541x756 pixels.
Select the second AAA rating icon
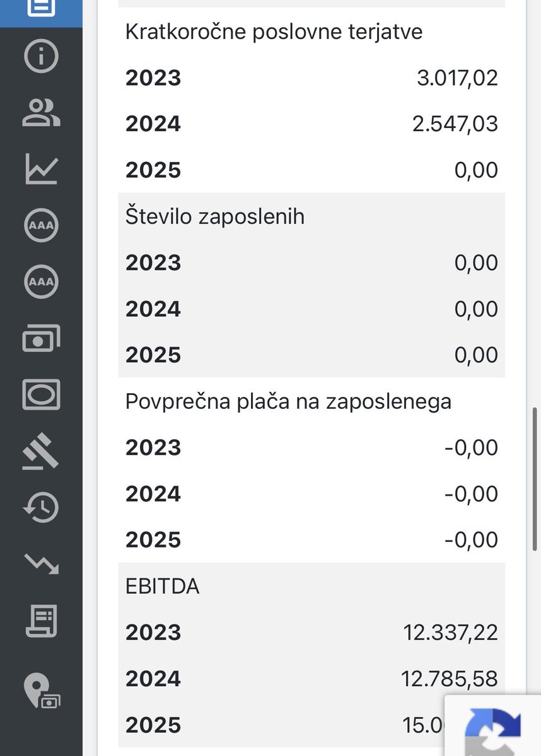tap(41, 282)
